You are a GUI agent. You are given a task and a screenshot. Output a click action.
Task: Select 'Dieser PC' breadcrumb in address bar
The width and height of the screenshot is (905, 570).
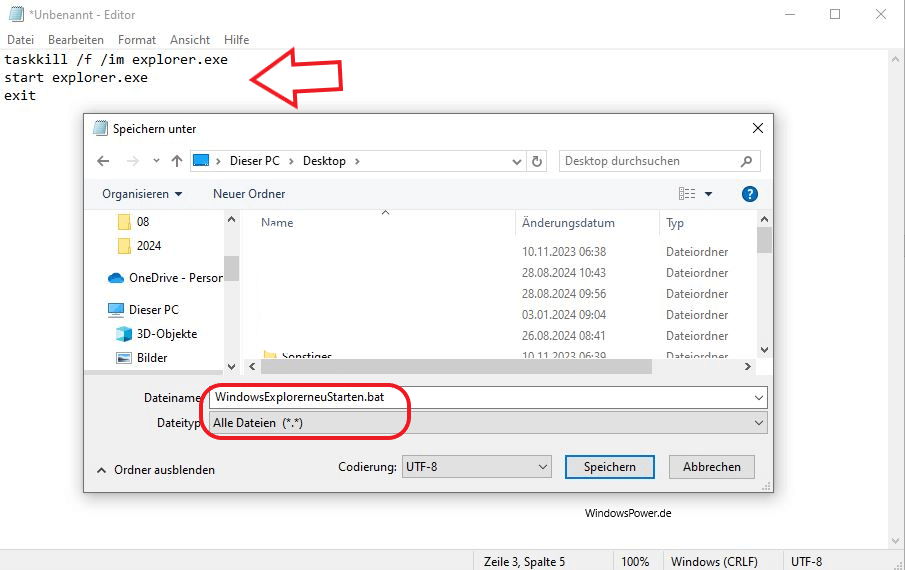click(255, 161)
